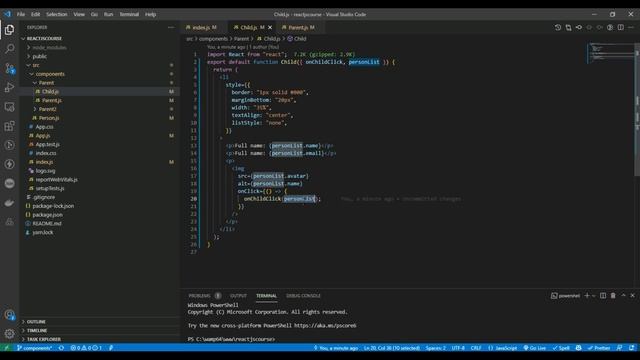Click the open timeline history icon in editor toolbar

point(558,27)
